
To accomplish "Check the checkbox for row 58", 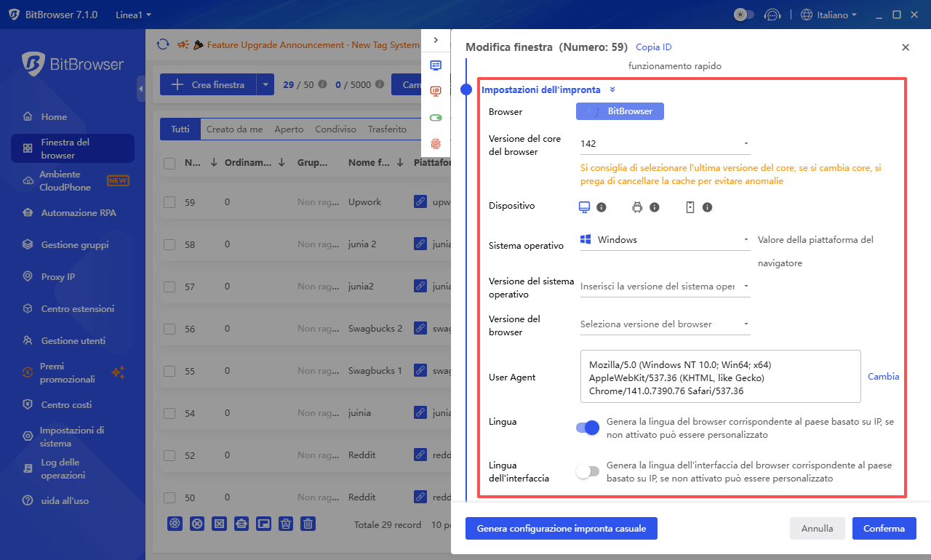I will [169, 244].
